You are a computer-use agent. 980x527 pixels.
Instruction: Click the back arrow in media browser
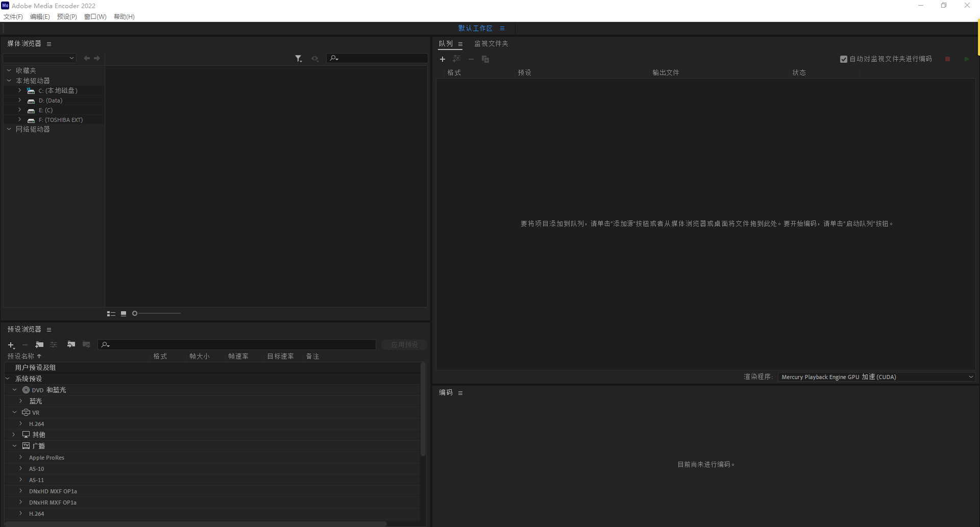tap(87, 58)
